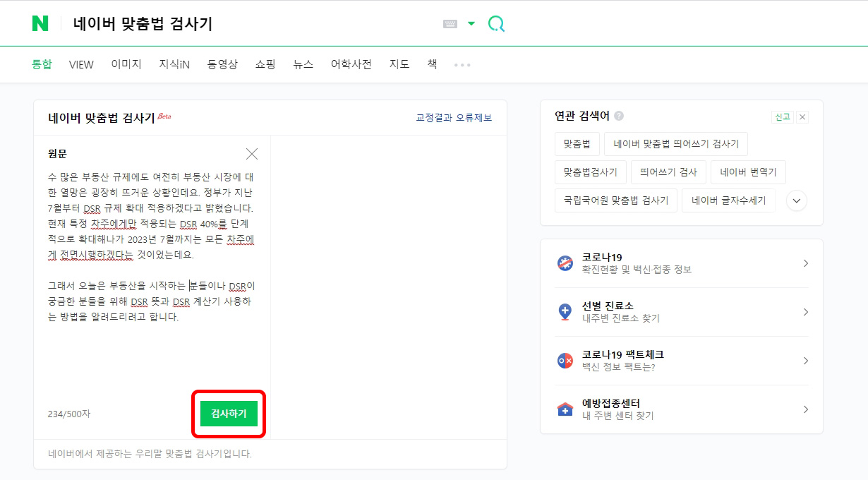Open the 지도 tab
The image size is (868, 480).
pos(399,64)
